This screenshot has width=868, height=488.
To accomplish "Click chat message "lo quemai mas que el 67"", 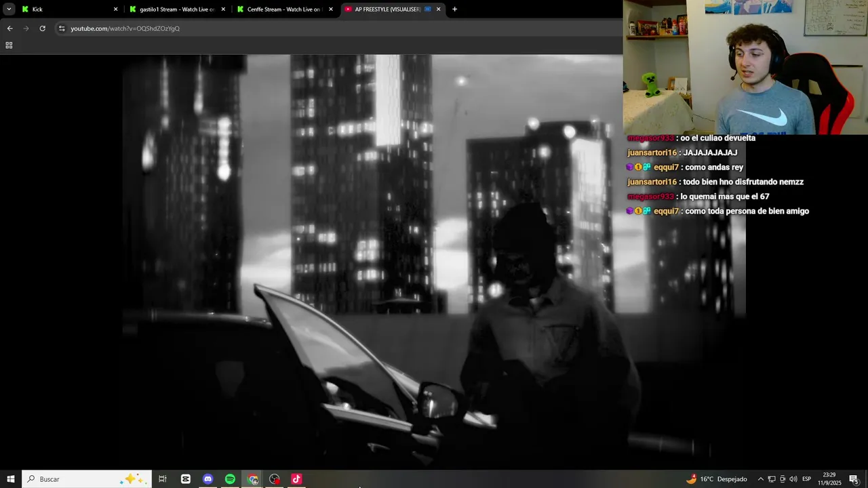I will tap(725, 197).
